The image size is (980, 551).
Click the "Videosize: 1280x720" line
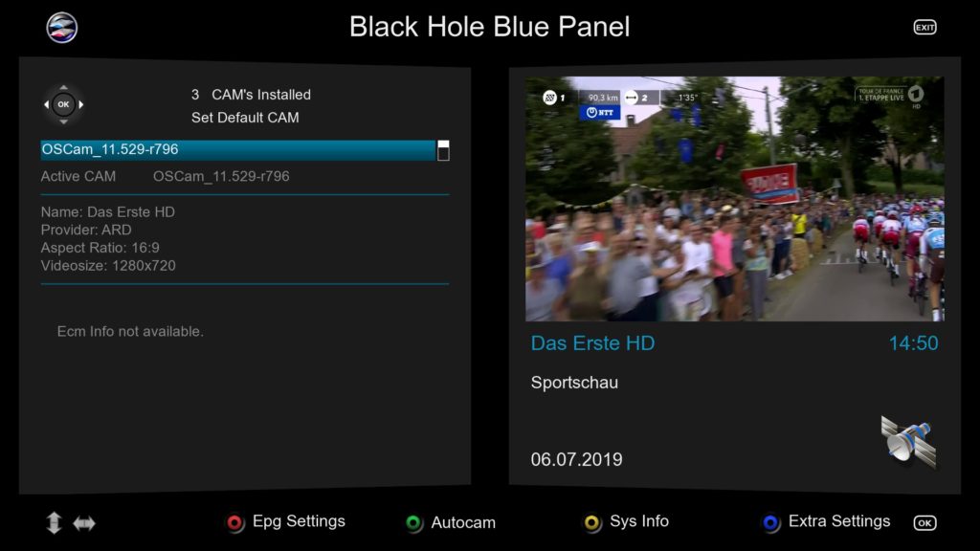(108, 266)
